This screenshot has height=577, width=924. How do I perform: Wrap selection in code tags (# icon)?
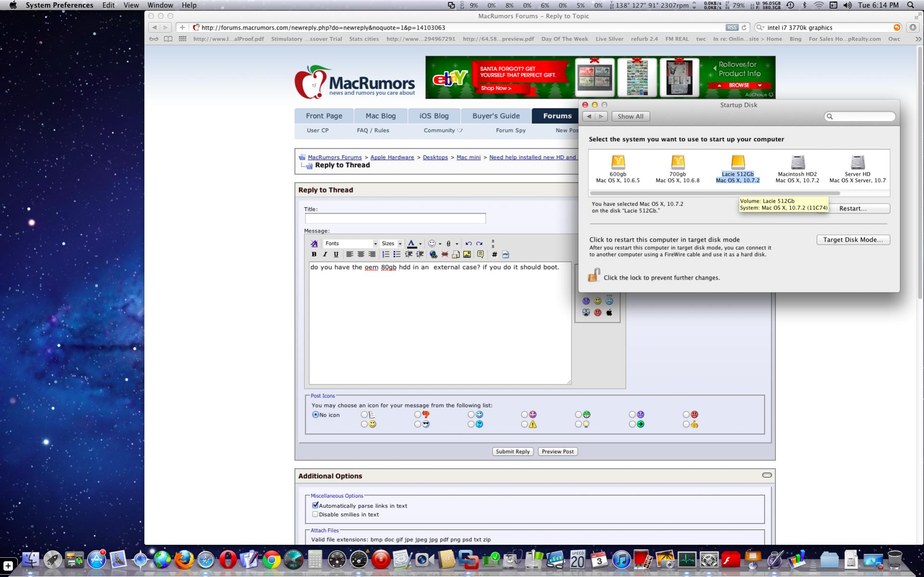(x=494, y=254)
